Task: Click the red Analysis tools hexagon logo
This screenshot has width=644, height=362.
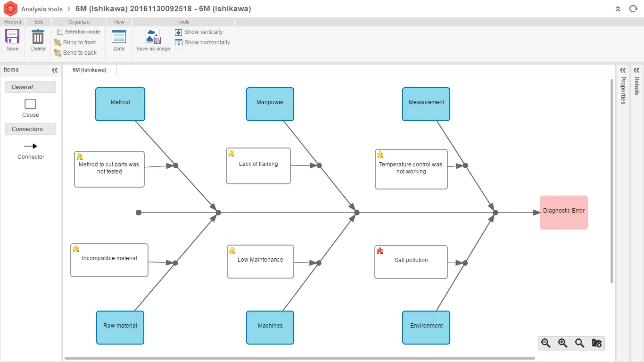Action: click(10, 8)
